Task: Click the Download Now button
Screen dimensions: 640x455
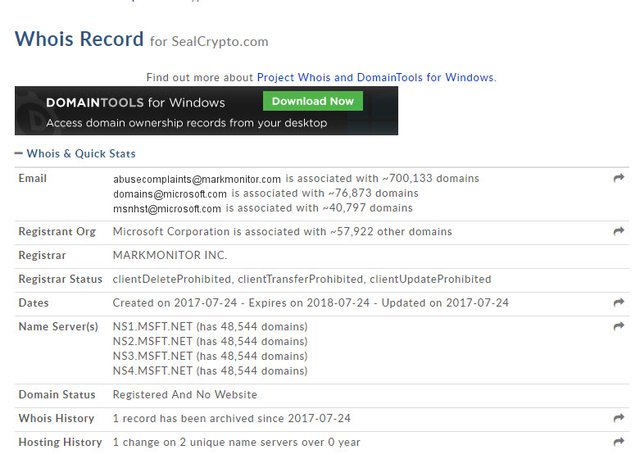Action: click(x=312, y=101)
